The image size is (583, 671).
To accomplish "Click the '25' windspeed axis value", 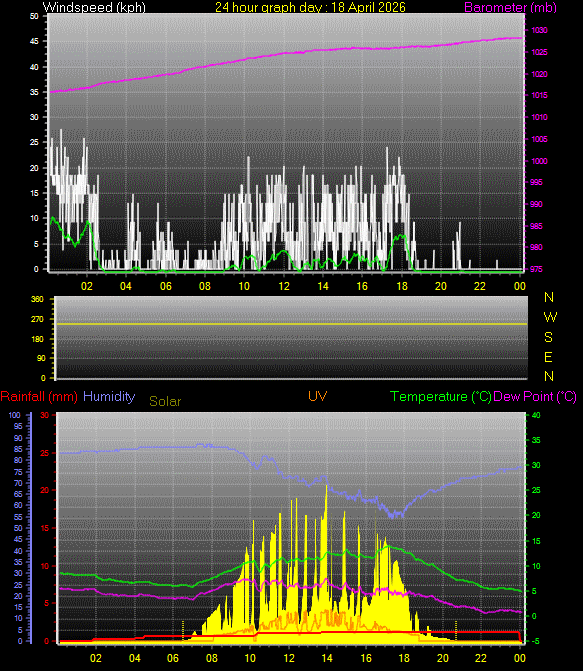I will [34, 142].
